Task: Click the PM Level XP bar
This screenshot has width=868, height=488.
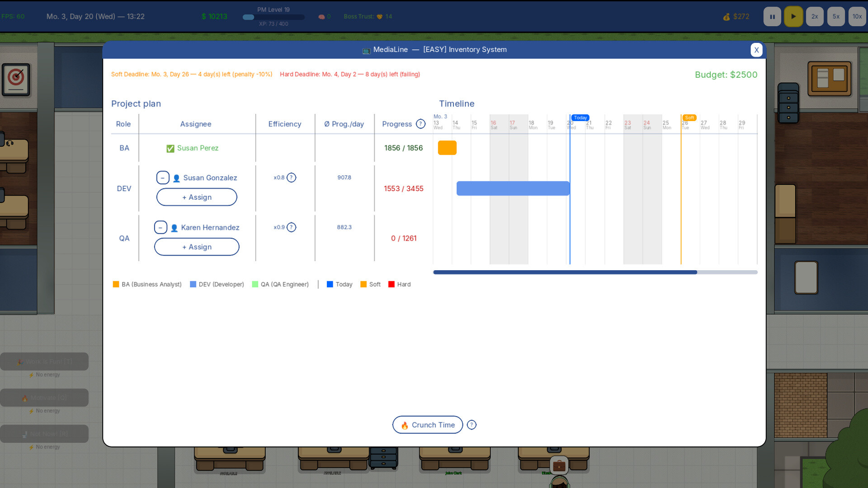Action: [274, 17]
